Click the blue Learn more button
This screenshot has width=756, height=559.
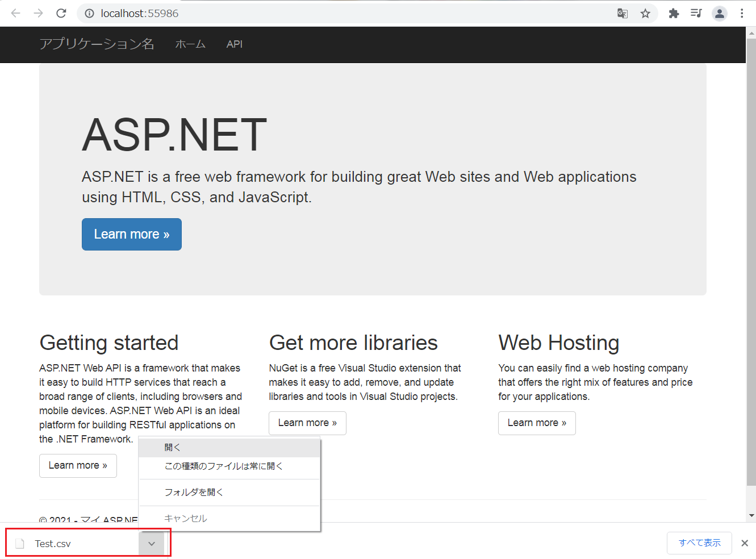[132, 234]
